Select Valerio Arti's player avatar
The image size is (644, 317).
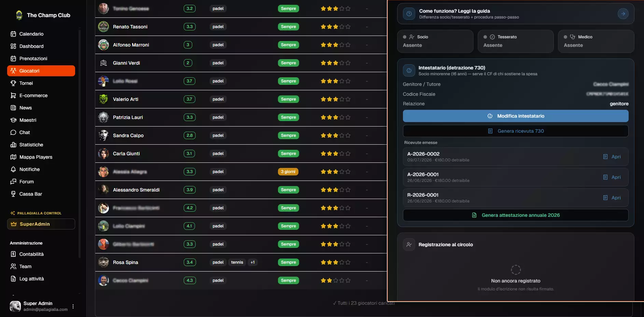pos(103,99)
